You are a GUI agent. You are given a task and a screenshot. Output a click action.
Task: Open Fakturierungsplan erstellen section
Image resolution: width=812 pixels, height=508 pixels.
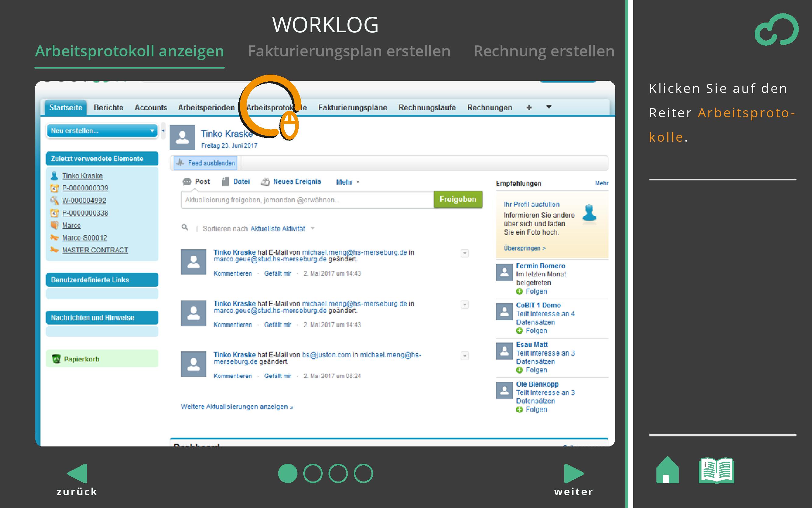pyautogui.click(x=349, y=51)
